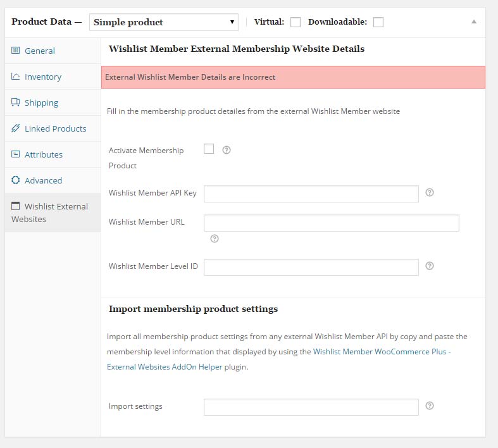Focus the Wishlist Member API Key field
Screen dimensions: 498x448
(x=311, y=194)
